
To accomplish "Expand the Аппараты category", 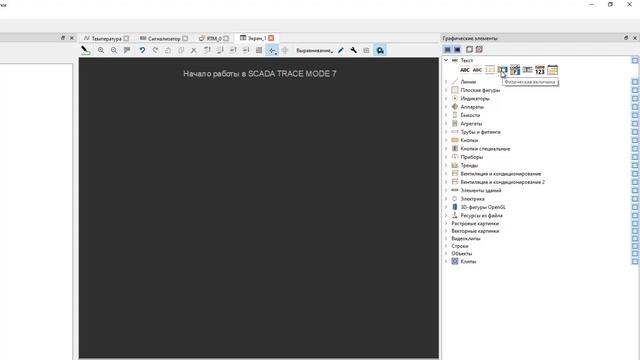I will [446, 107].
